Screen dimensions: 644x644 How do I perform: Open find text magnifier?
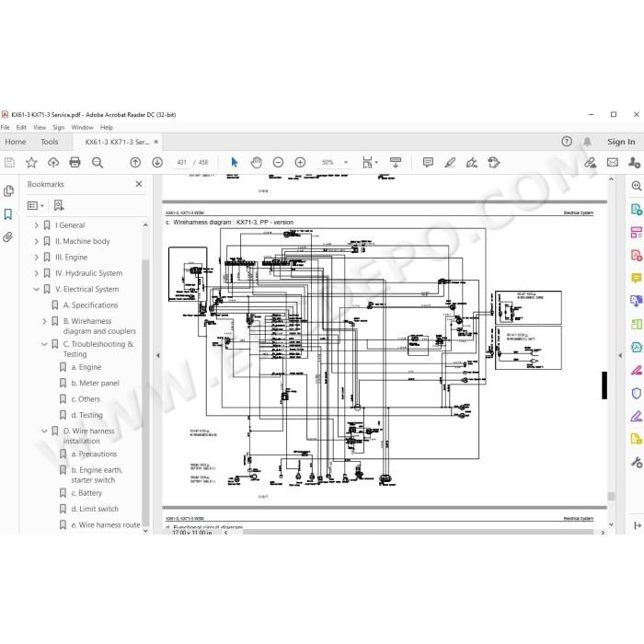point(98,163)
